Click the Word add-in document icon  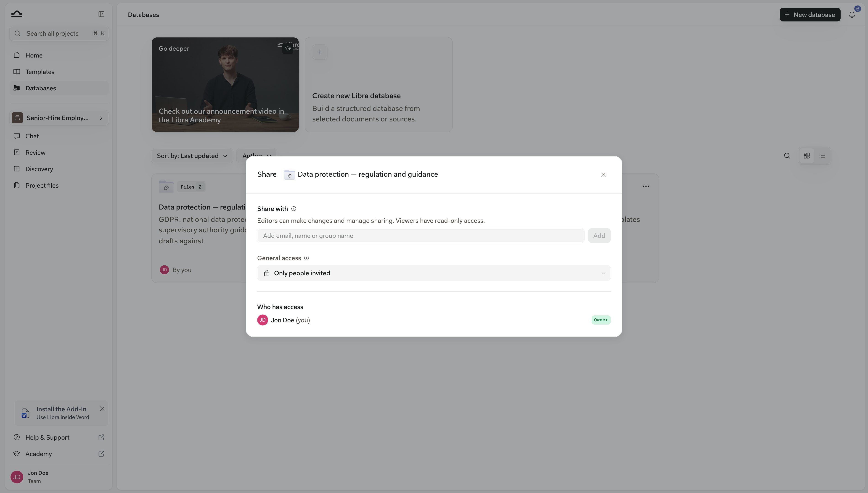point(25,413)
